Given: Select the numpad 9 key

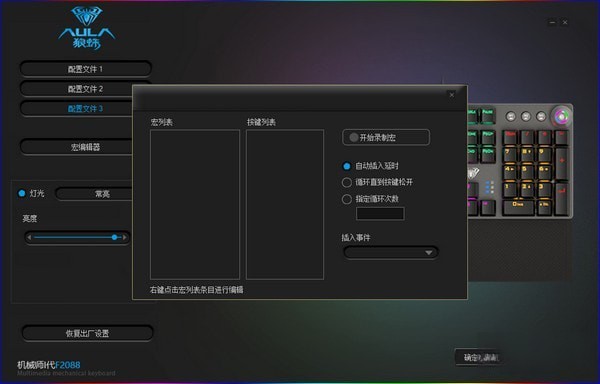Looking at the screenshot, I should [545, 155].
